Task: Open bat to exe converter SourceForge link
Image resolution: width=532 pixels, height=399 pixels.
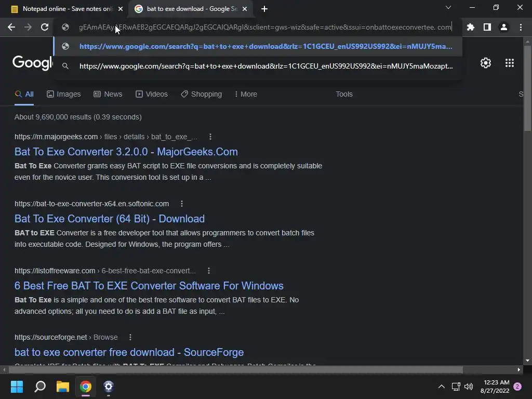Action: coord(129,352)
